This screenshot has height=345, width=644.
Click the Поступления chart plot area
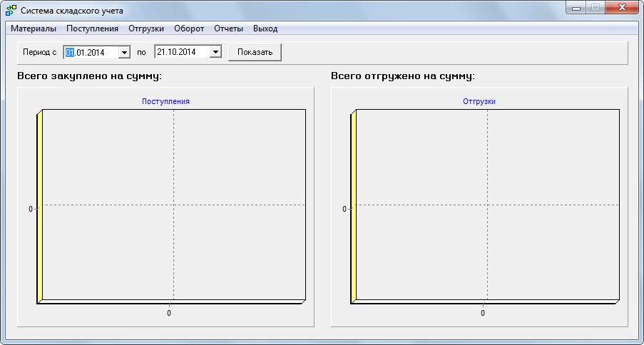tap(174, 204)
